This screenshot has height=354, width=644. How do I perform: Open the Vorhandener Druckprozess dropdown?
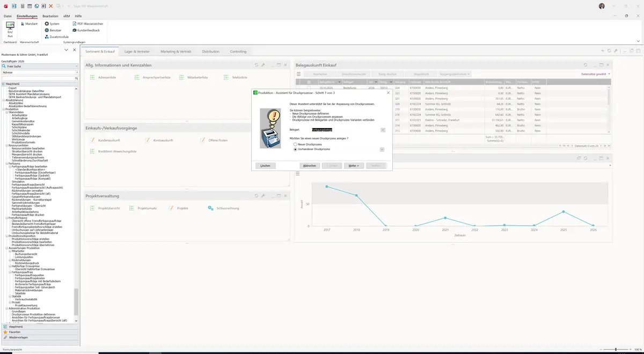382,150
